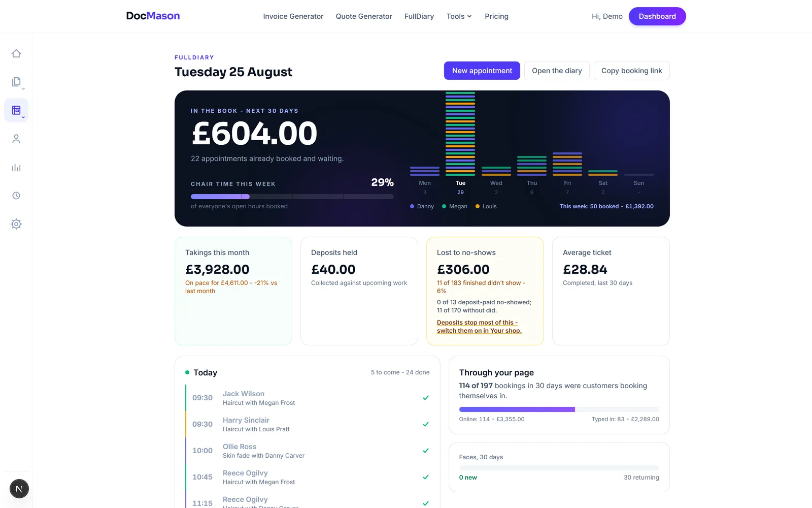812x508 pixels.
Task: Click the chair time progress bar
Action: tap(292, 197)
